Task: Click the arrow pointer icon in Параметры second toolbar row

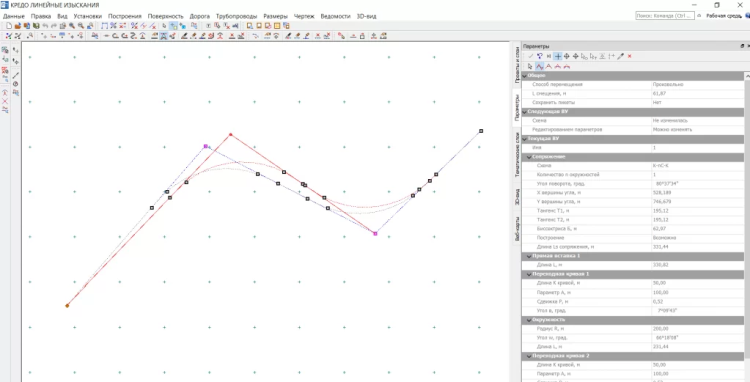Action: pyautogui.click(x=530, y=66)
